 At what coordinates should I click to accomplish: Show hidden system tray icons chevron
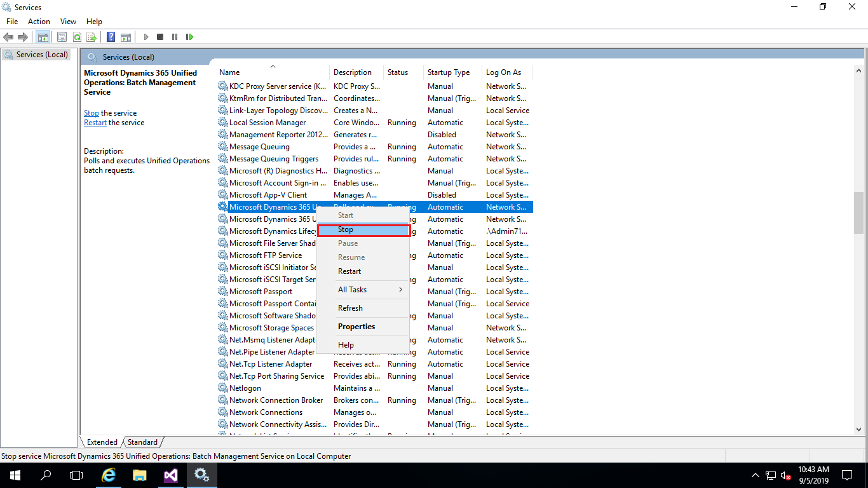click(756, 475)
